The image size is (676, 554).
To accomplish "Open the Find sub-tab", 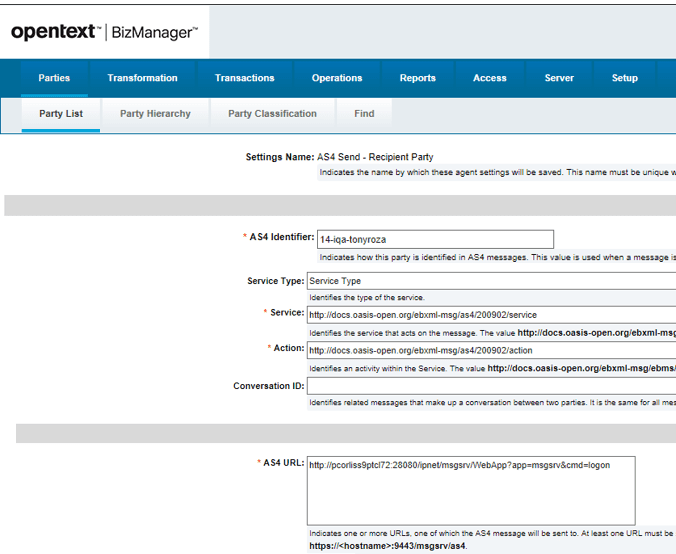I will click(364, 114).
